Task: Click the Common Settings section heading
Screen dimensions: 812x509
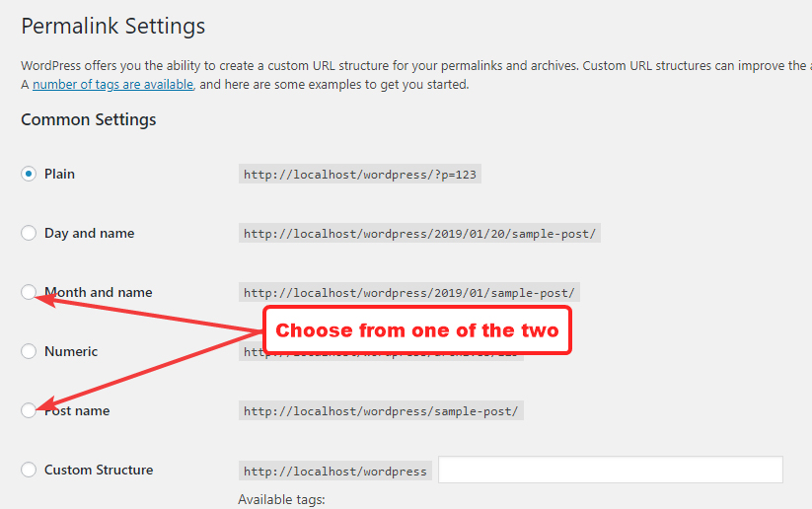Action: point(89,120)
